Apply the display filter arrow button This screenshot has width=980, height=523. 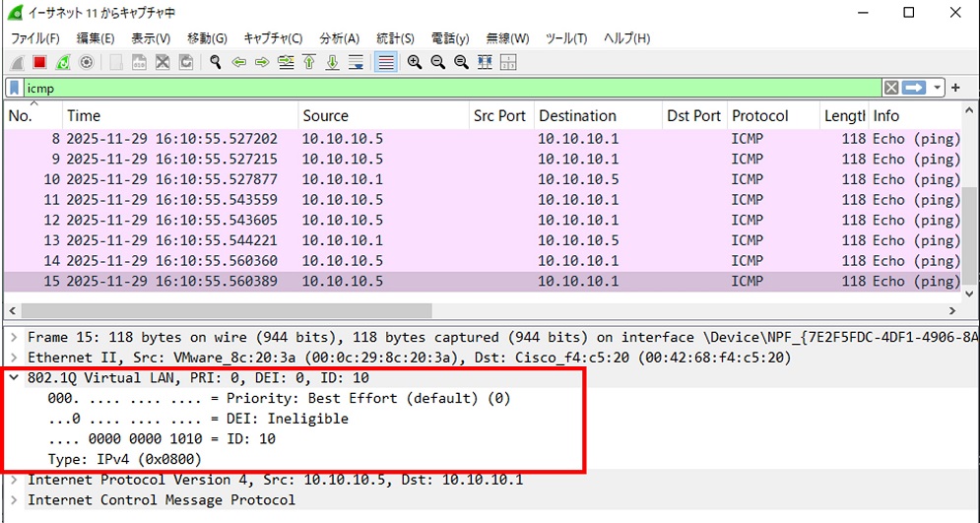click(915, 88)
